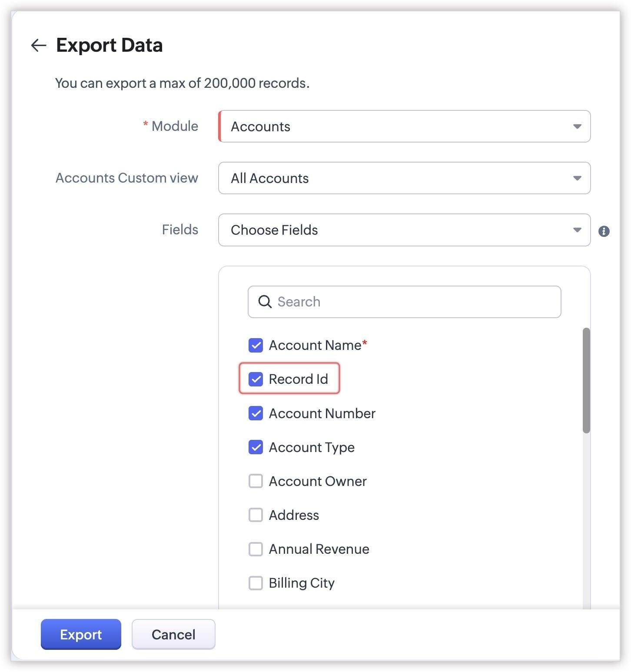Uncheck the Record Id checkbox
Image resolution: width=631 pixels, height=672 pixels.
coord(256,379)
